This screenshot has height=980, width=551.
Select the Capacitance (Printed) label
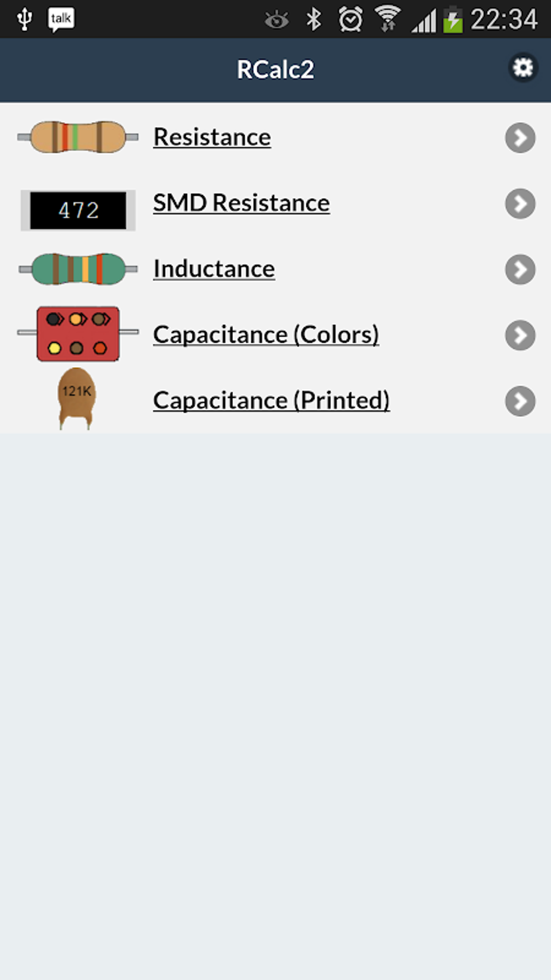[x=272, y=400]
